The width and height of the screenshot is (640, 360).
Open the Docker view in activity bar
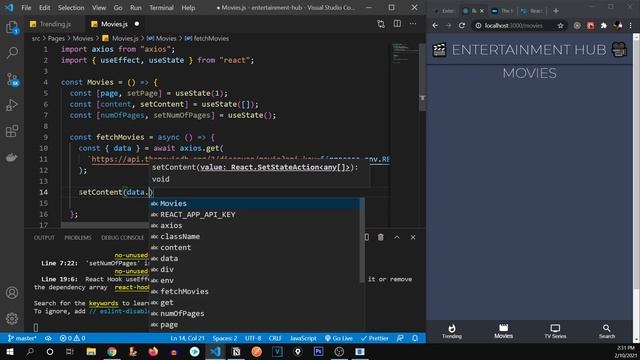click(12, 157)
